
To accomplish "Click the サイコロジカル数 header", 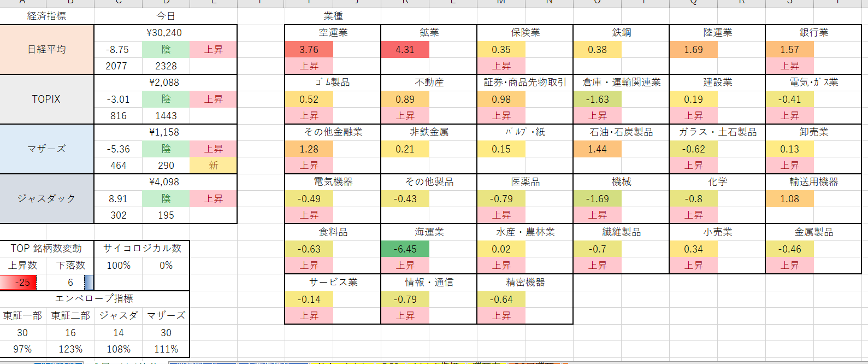I will click(142, 249).
